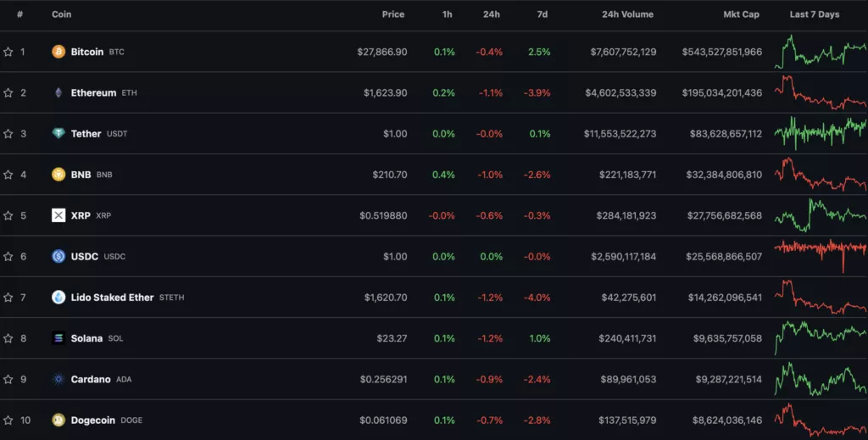
Task: Star the Cardano row
Action: click(x=8, y=379)
